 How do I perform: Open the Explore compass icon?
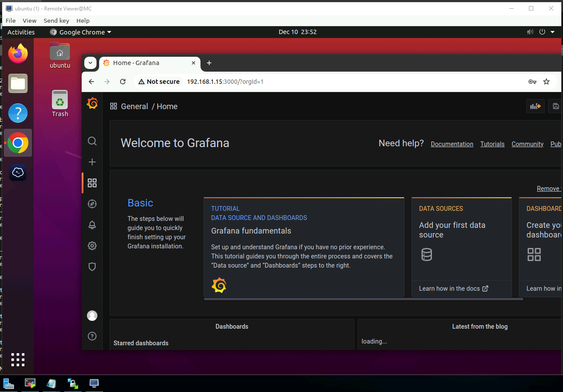[92, 204]
